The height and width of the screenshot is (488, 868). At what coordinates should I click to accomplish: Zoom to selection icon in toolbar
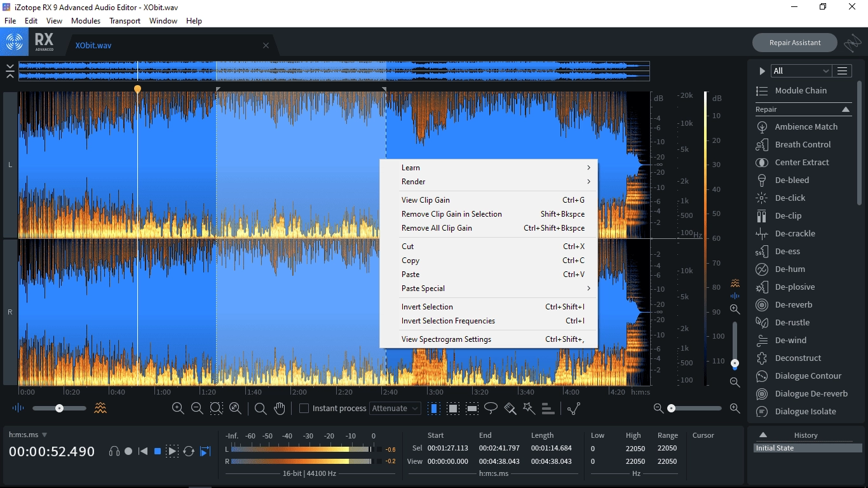(x=216, y=409)
